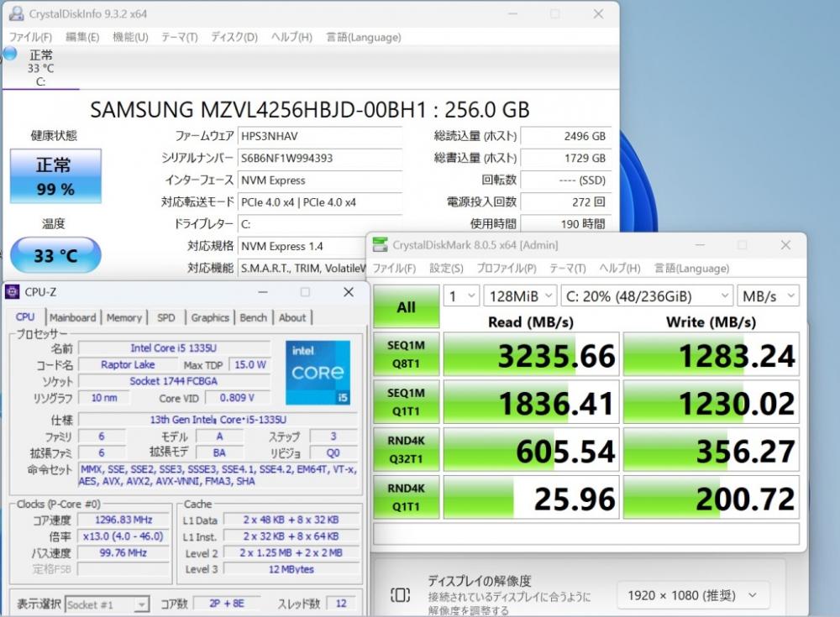This screenshot has width=840, height=617.
Task: Open the ファイル(F) menu in CrystalDiskMark
Action: coord(394,269)
